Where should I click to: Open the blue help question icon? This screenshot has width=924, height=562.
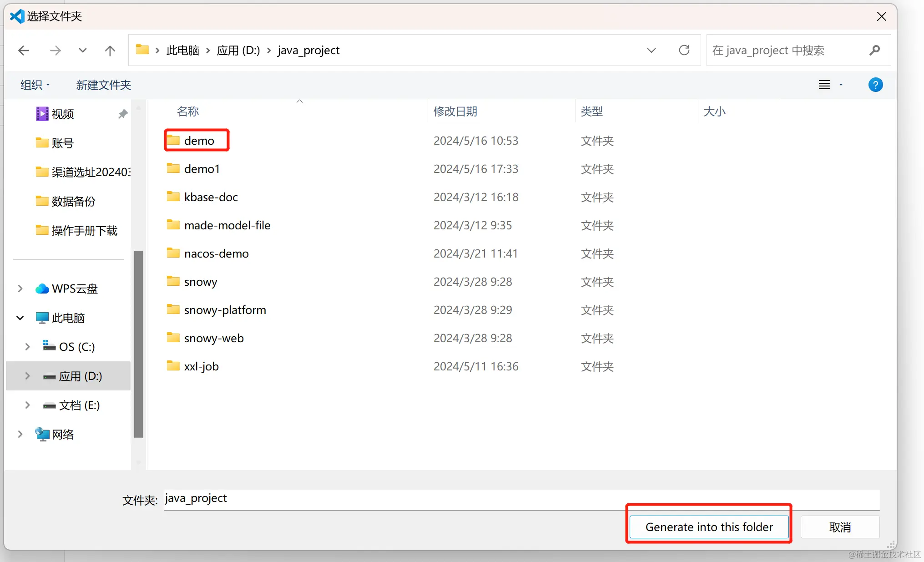coord(875,85)
